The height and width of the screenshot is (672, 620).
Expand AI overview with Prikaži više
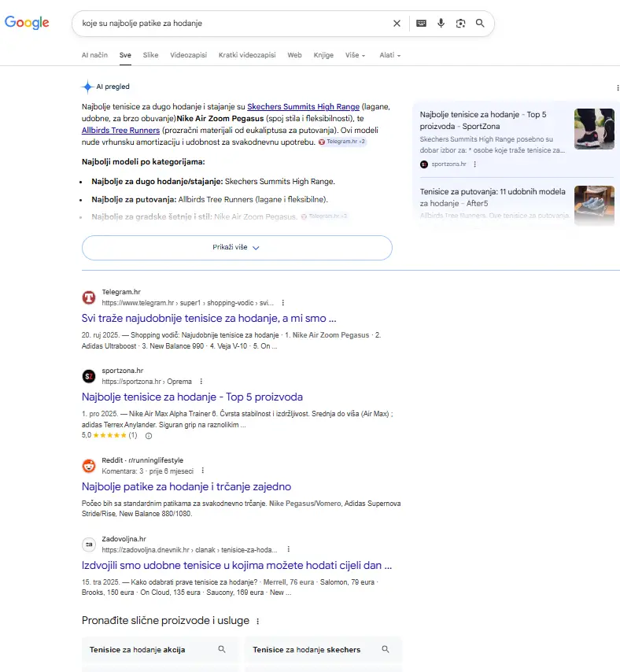[237, 248]
